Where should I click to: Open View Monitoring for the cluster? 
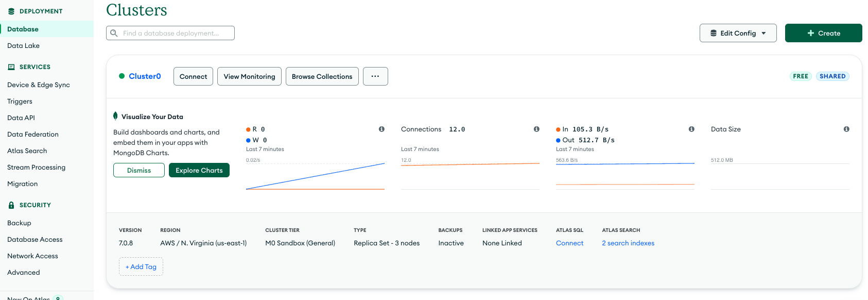tap(249, 76)
